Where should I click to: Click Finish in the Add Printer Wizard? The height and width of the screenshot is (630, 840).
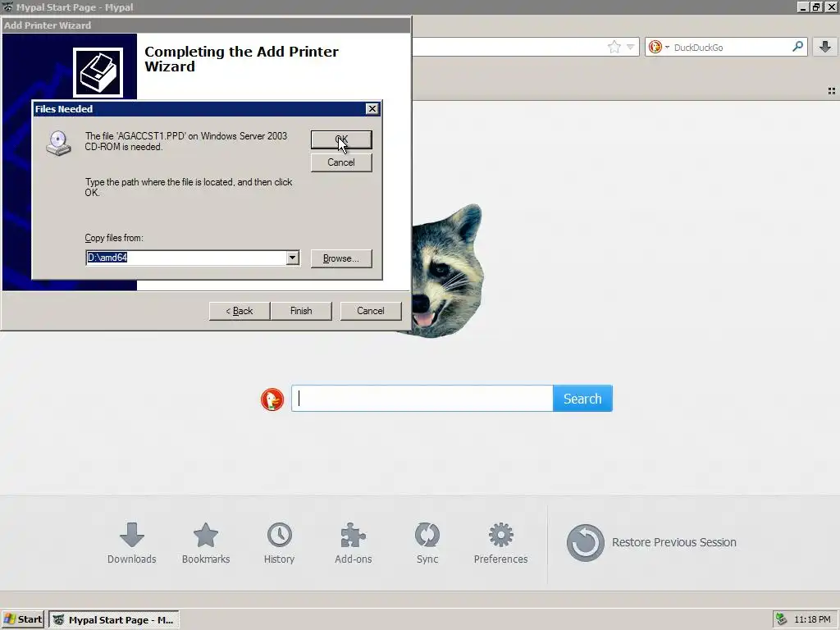(x=301, y=311)
